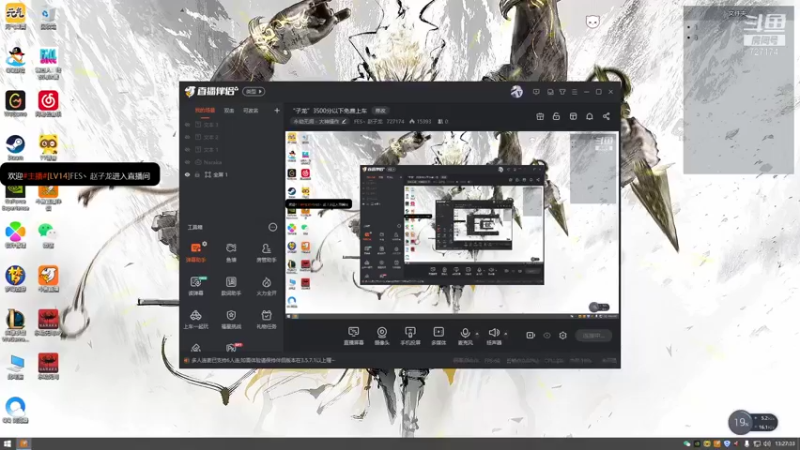Screen dimensions: 800x450
Task: Click the gift box icon in room header
Action: pyautogui.click(x=540, y=116)
